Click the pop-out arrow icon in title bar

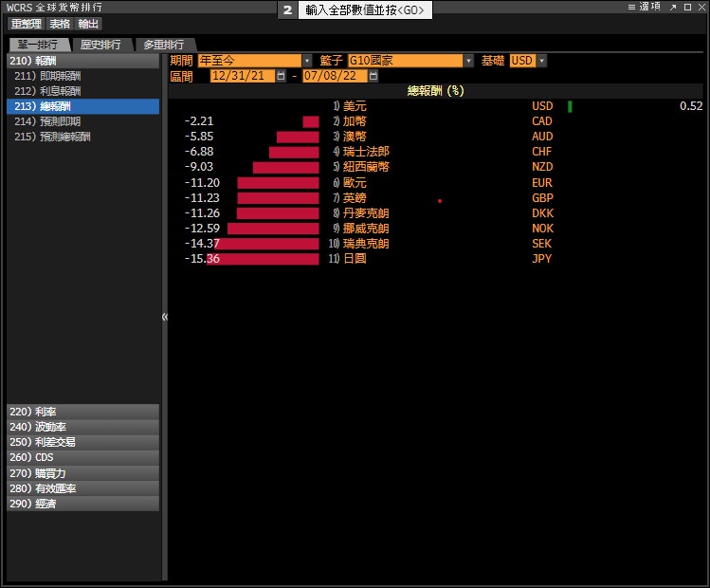pos(674,7)
